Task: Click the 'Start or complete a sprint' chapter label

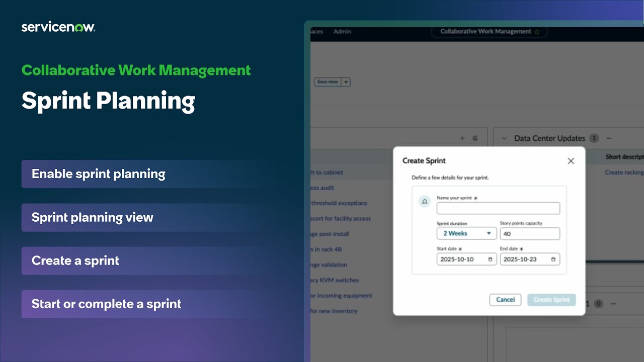Action: [107, 304]
